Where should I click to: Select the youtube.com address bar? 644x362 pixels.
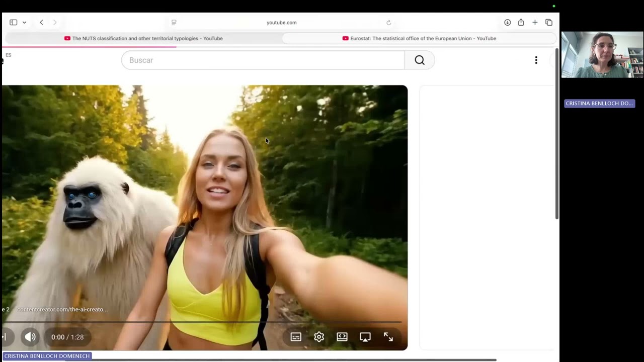tap(281, 23)
